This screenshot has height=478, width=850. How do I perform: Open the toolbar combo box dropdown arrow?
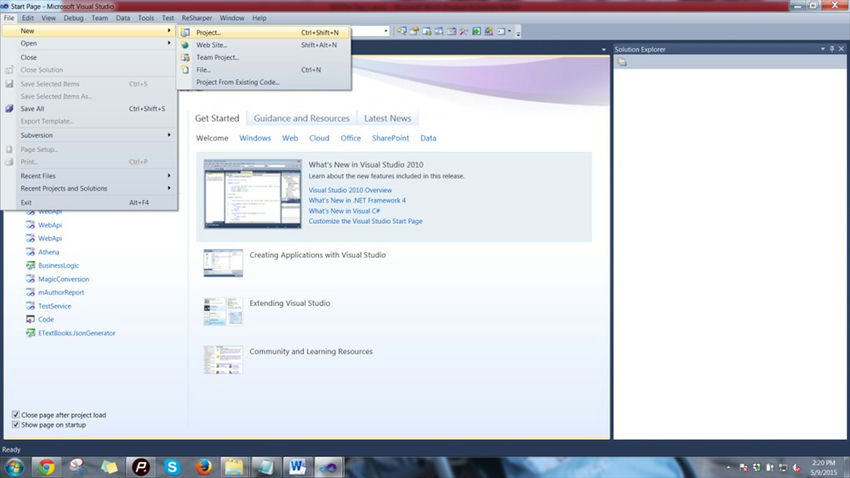(386, 31)
